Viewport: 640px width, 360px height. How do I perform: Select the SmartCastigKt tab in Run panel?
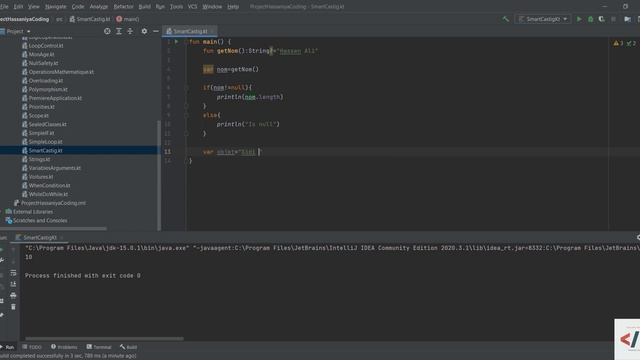[x=39, y=238]
